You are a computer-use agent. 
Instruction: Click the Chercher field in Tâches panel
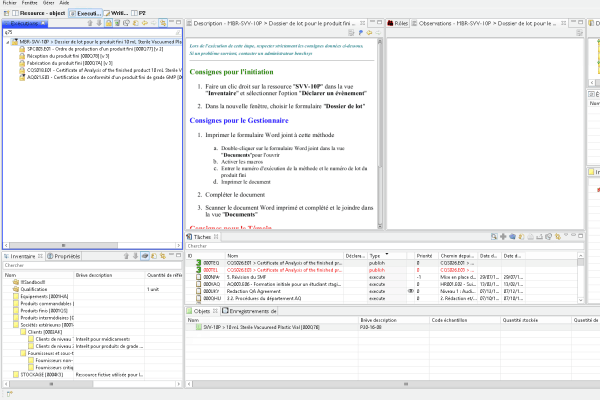pyautogui.click(x=385, y=246)
